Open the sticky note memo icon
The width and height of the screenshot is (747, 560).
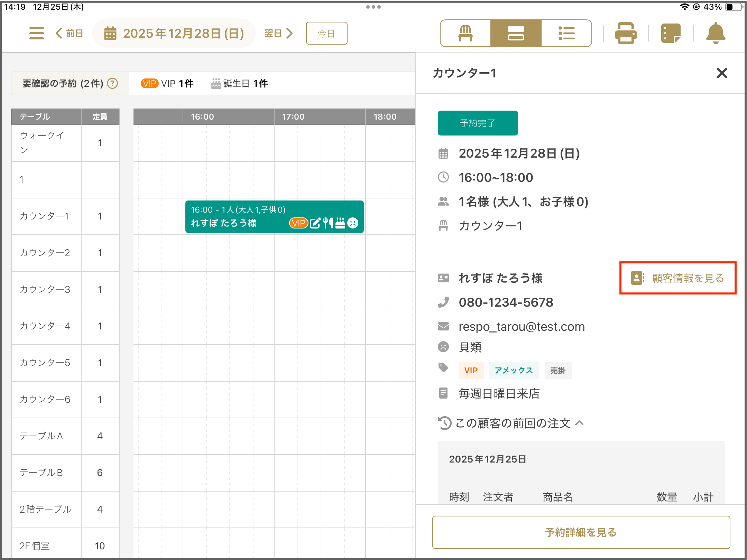click(x=671, y=33)
